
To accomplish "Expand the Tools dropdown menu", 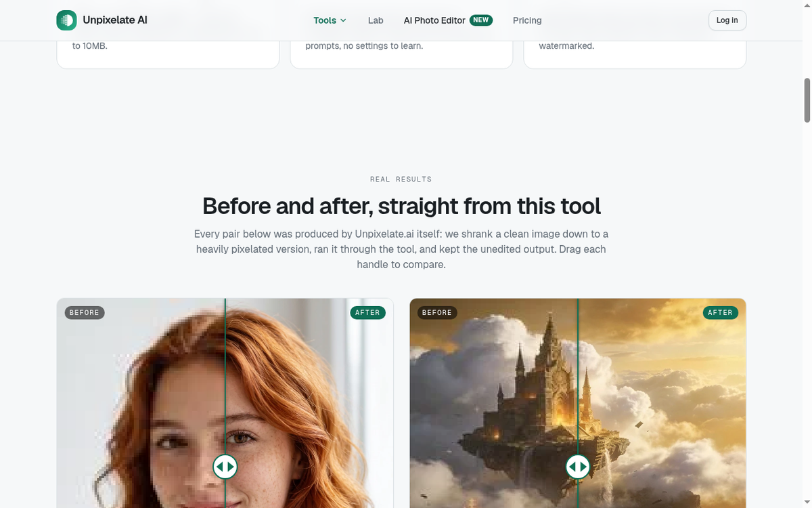I will point(330,20).
